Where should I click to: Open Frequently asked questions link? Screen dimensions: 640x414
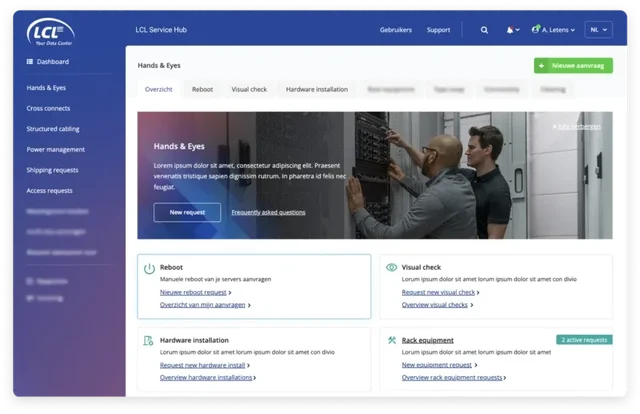tap(268, 212)
